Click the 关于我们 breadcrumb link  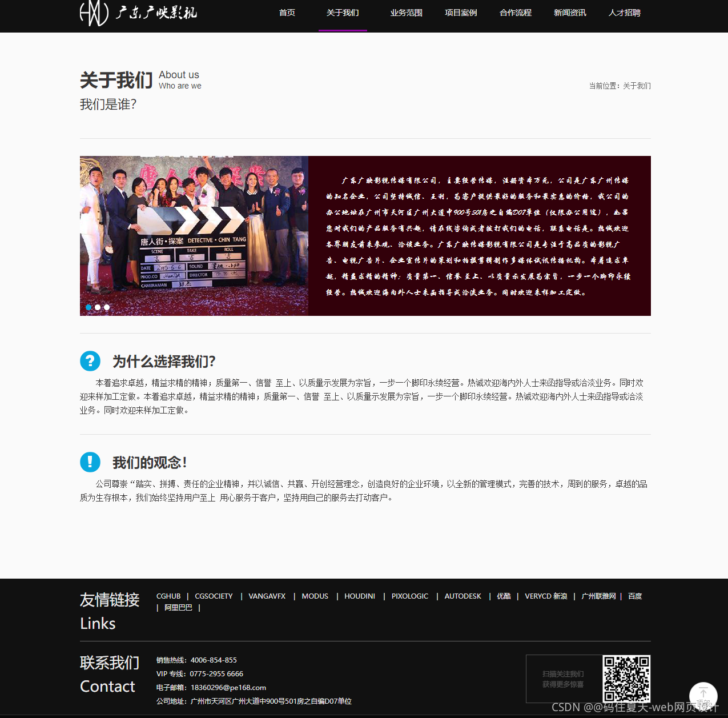tap(637, 86)
